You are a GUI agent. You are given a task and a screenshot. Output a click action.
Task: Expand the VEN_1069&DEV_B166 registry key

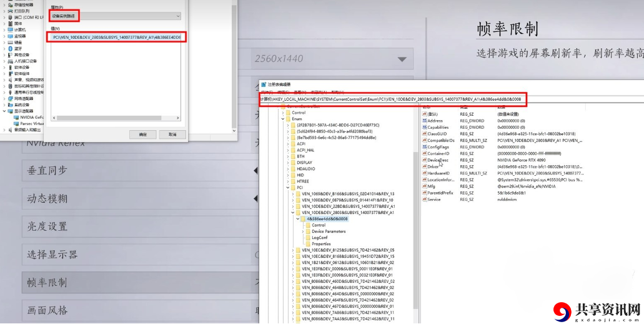coord(293,194)
